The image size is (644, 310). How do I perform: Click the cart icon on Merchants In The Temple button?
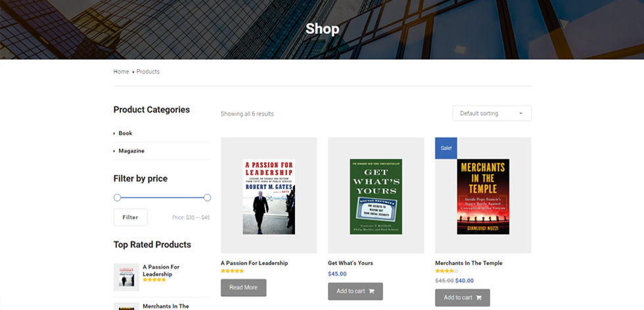coord(478,298)
